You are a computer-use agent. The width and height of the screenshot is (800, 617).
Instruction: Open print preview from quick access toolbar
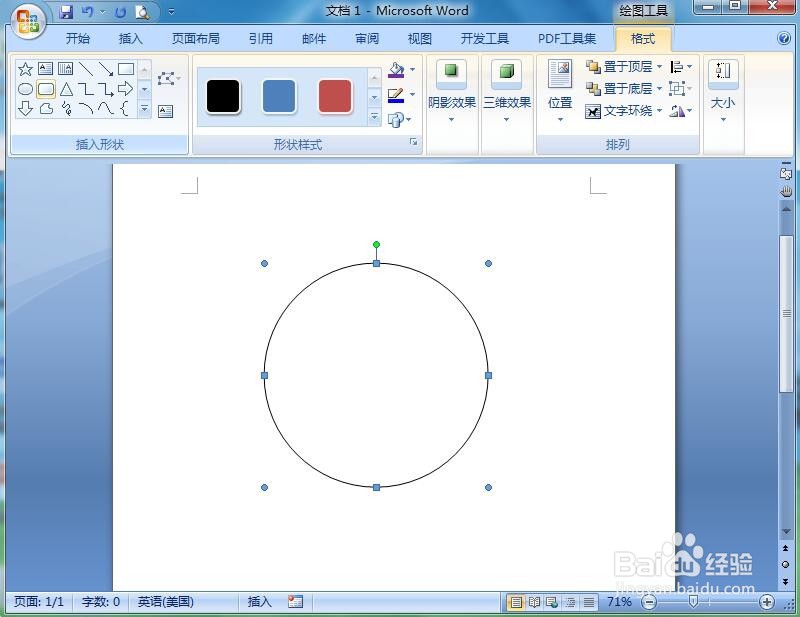coord(142,12)
